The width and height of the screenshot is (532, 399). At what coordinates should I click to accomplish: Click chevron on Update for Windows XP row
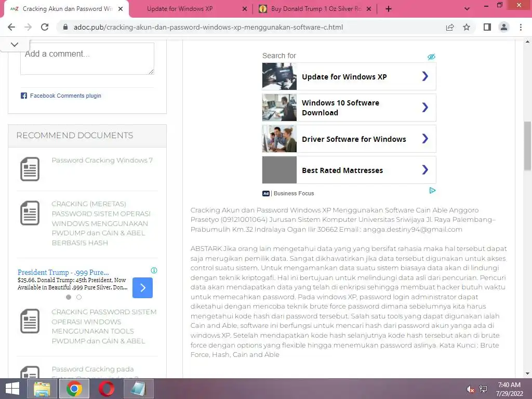[425, 76]
